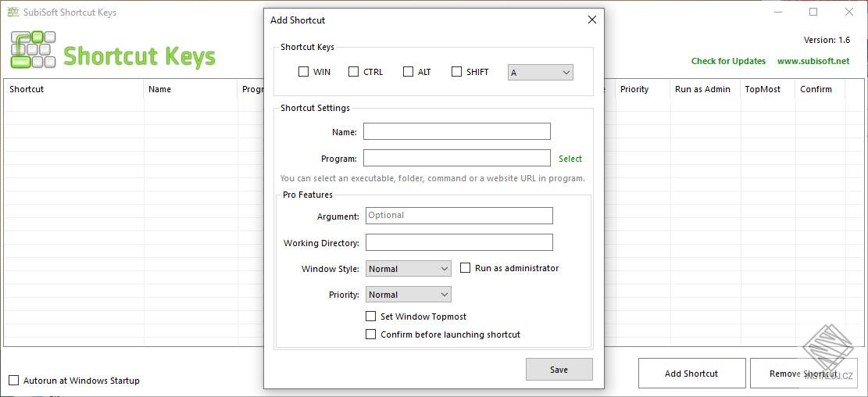Open the key letter dropdown showing A
The image size is (868, 397).
pos(541,73)
